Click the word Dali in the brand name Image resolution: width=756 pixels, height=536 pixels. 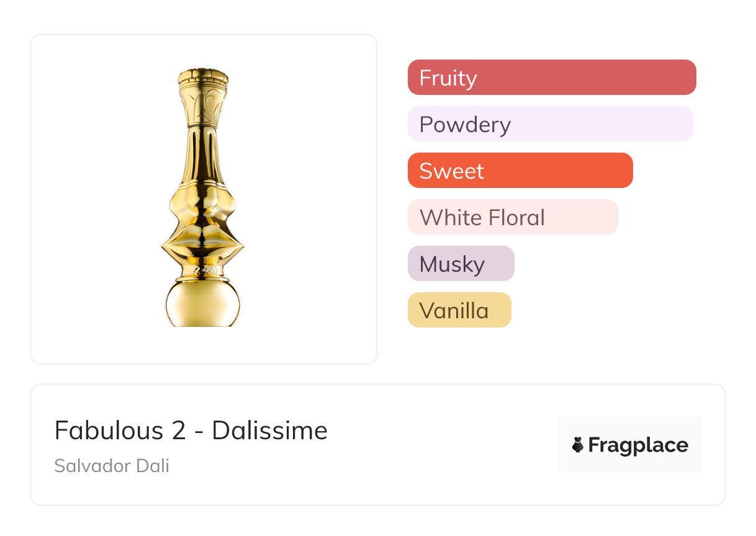[153, 465]
